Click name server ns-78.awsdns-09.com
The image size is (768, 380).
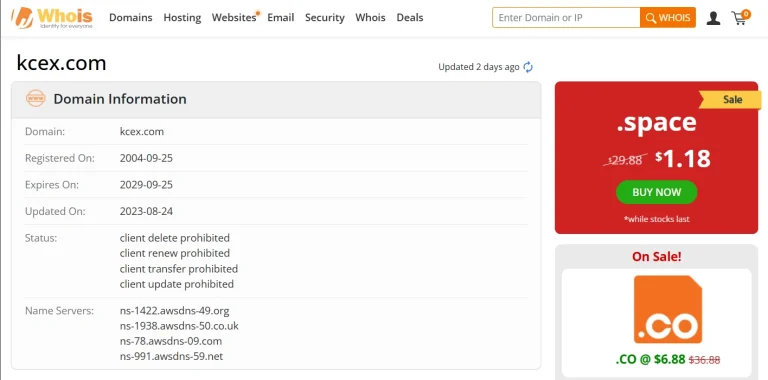pyautogui.click(x=171, y=341)
